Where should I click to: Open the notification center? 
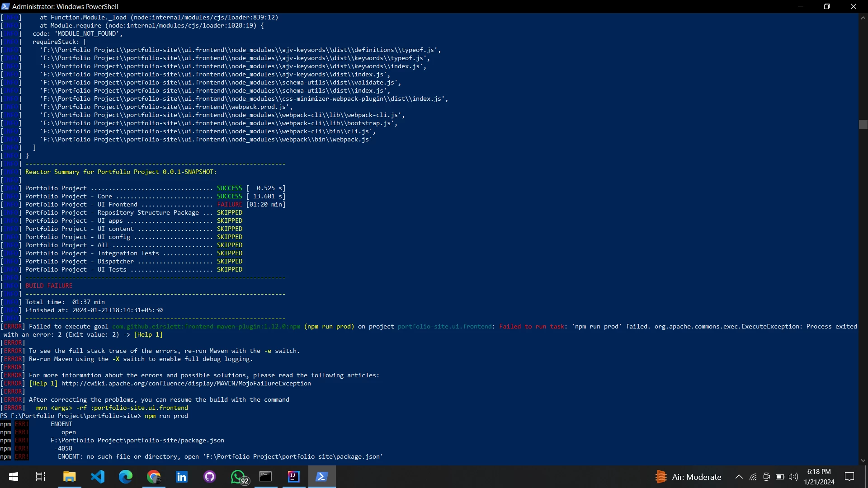pos(849,477)
